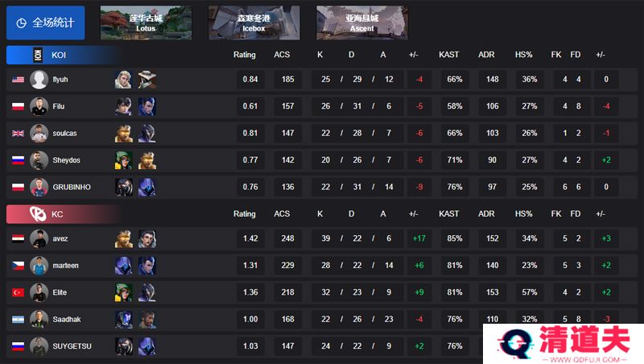Sort KC table by ADR header
The image size is (644, 364).
pos(486,213)
